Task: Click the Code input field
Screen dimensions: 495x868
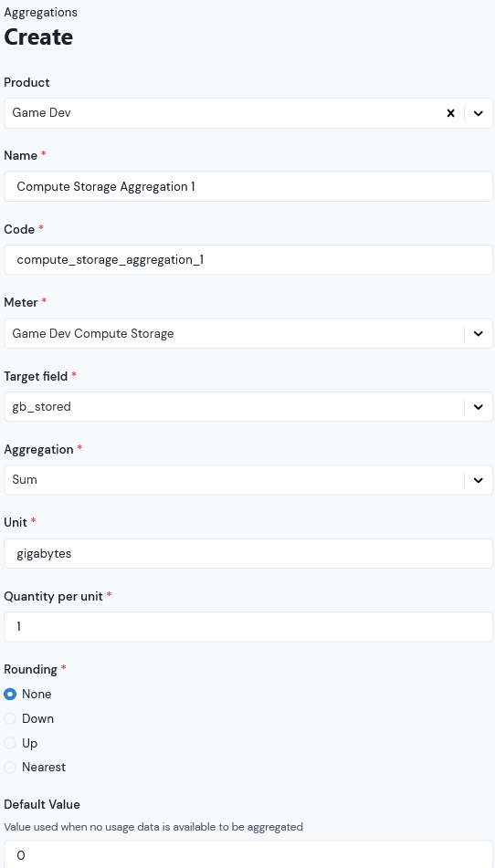Action: click(x=248, y=259)
